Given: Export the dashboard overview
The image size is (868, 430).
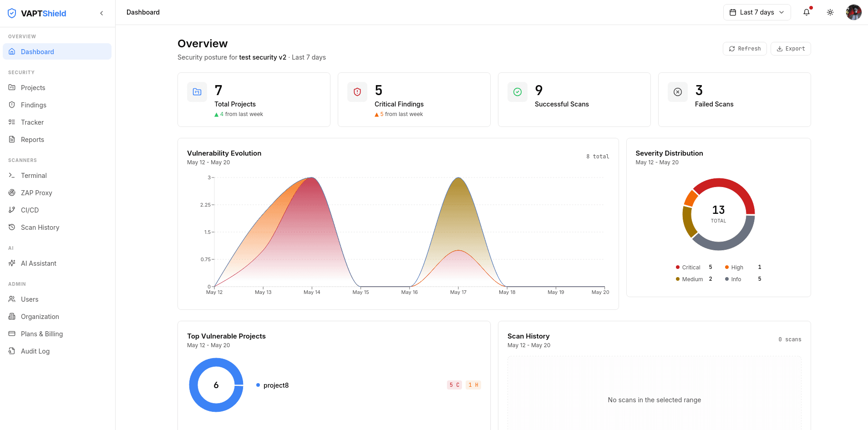Looking at the screenshot, I should [791, 49].
